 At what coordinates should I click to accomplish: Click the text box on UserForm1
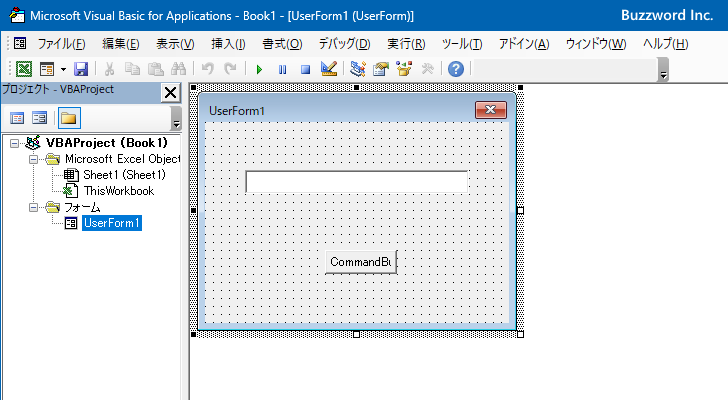[357, 181]
